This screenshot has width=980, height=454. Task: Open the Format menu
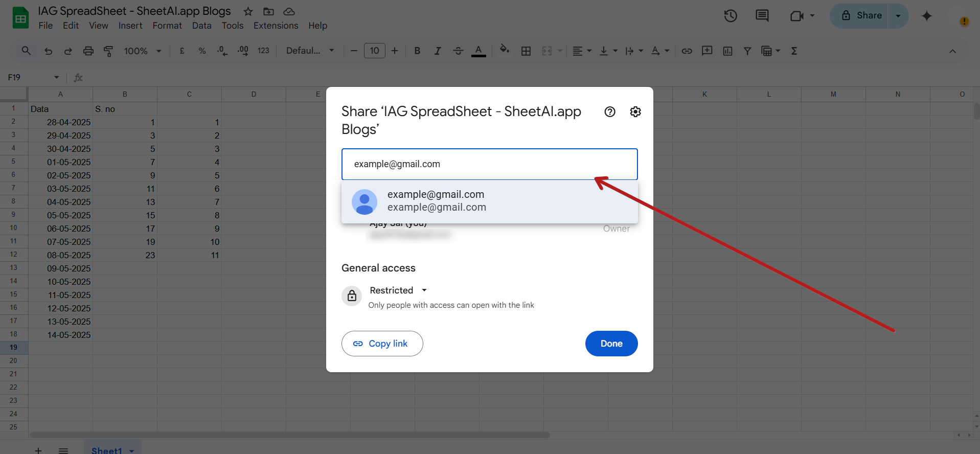click(x=167, y=26)
